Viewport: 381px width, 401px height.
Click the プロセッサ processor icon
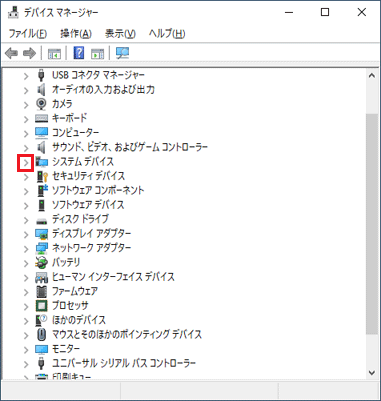41,306
